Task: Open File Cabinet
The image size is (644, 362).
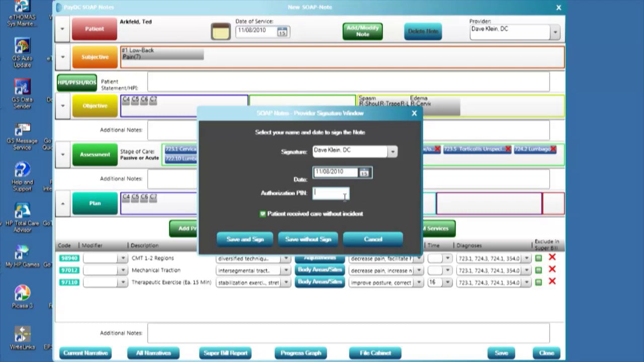Action: point(375,353)
